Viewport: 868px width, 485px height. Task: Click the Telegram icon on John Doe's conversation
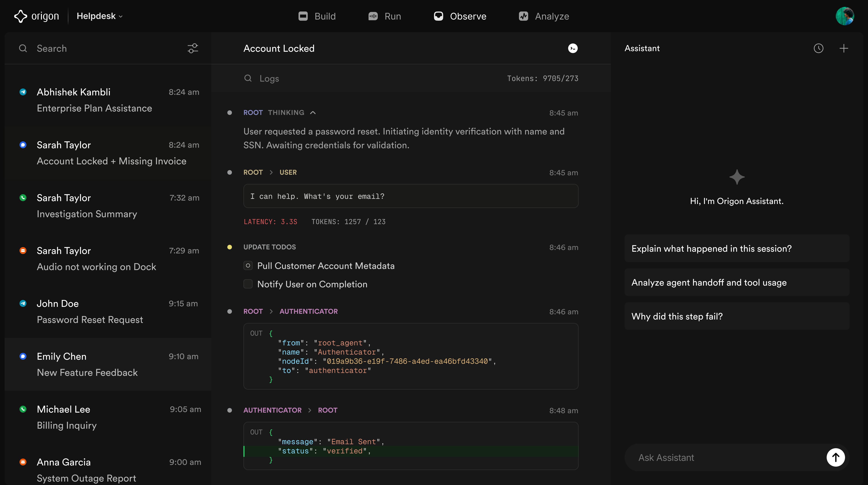point(23,303)
